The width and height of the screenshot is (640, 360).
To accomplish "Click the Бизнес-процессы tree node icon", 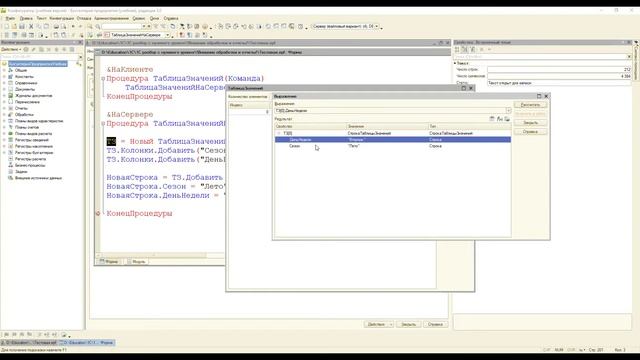I will tap(11, 165).
